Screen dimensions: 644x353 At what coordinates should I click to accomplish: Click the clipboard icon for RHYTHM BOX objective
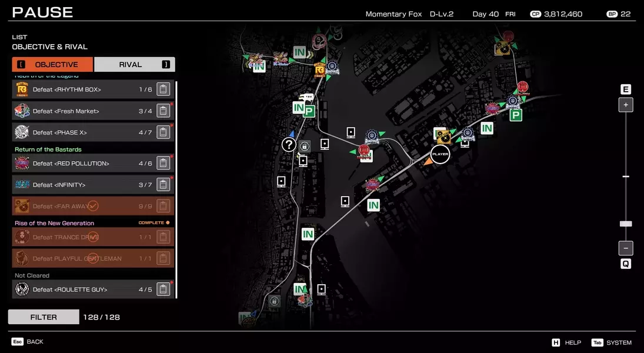pos(163,89)
